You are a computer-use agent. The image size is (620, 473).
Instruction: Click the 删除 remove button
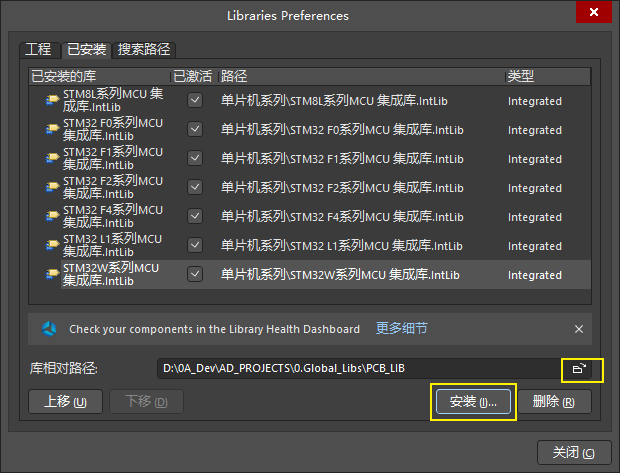[x=554, y=402]
